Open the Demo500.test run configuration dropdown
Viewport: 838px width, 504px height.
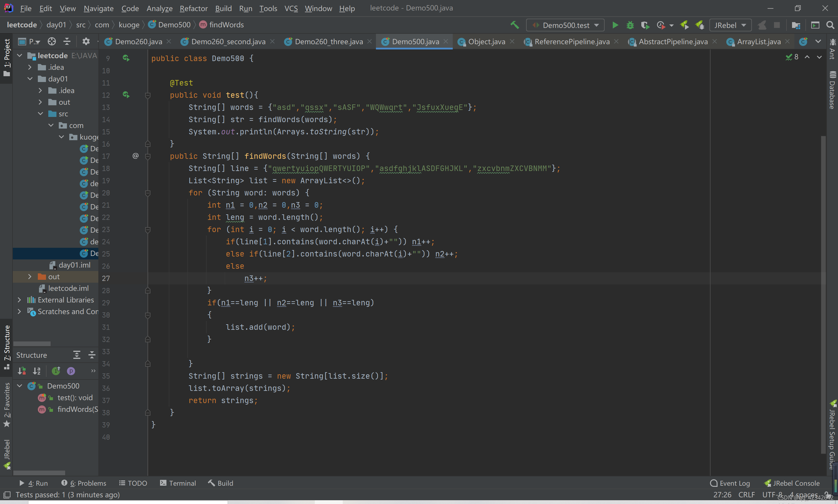[565, 25]
